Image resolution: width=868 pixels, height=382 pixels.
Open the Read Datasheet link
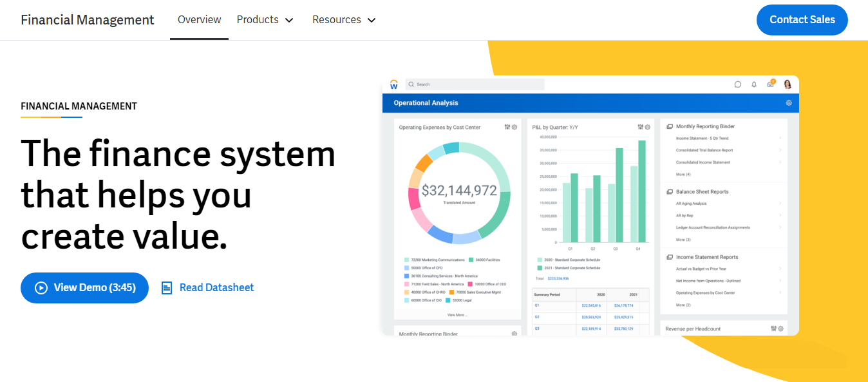(x=216, y=288)
